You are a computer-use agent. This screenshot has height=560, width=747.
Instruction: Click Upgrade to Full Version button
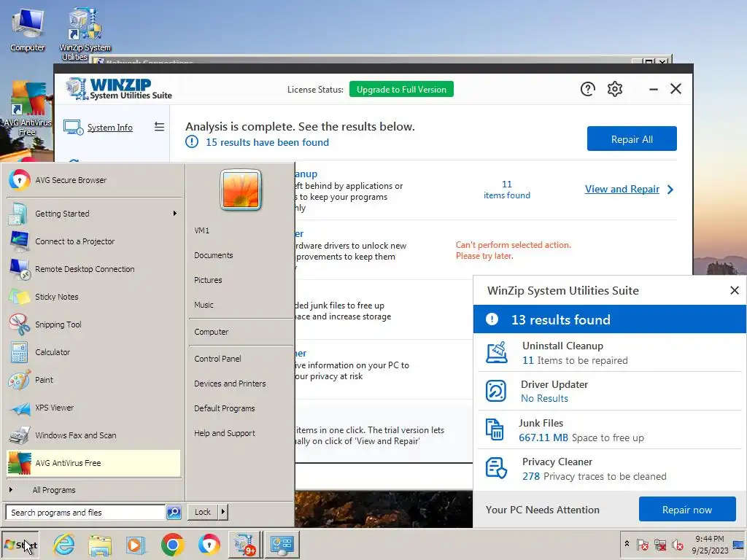pyautogui.click(x=401, y=89)
